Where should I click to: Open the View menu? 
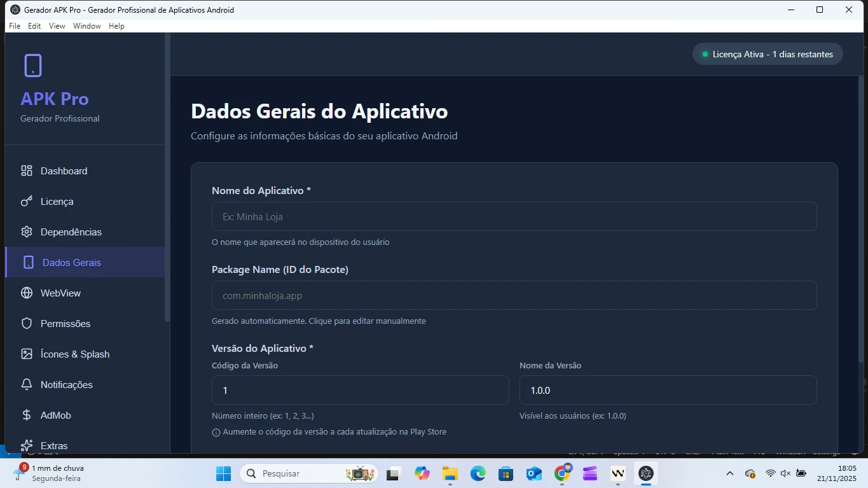pos(57,26)
